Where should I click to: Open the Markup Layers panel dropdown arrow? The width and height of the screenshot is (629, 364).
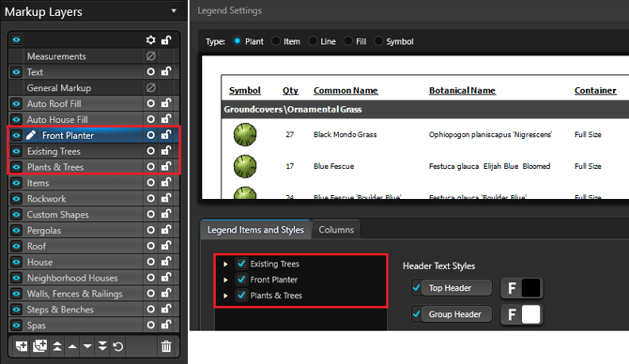[x=174, y=11]
